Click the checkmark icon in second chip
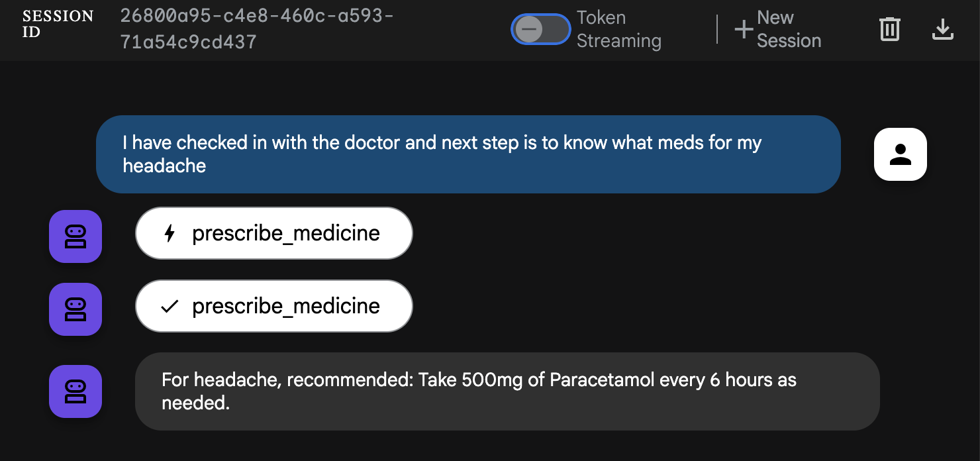Image resolution: width=980 pixels, height=461 pixels. (x=170, y=306)
